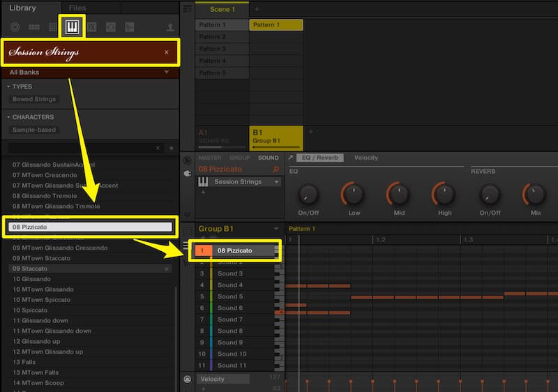
Task: Add a new group after B1
Action: (x=310, y=132)
